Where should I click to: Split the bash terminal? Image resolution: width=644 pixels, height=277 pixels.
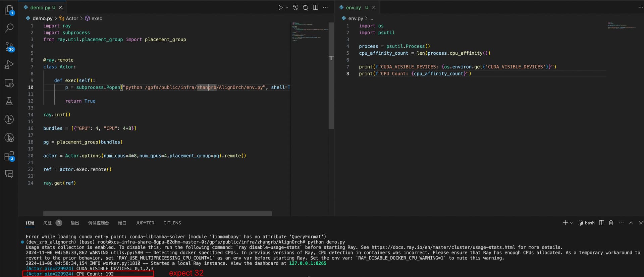coord(602,223)
